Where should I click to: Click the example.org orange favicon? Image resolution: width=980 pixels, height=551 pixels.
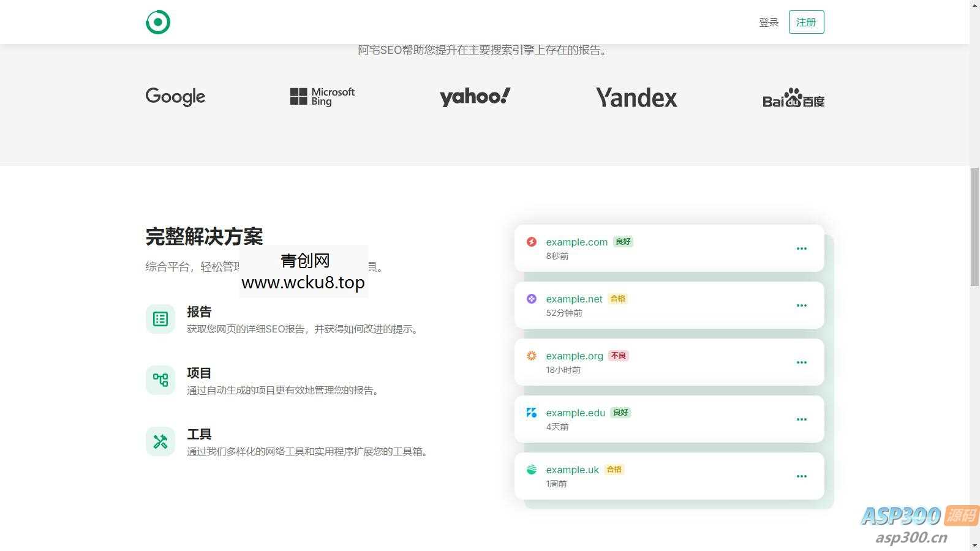tap(532, 356)
